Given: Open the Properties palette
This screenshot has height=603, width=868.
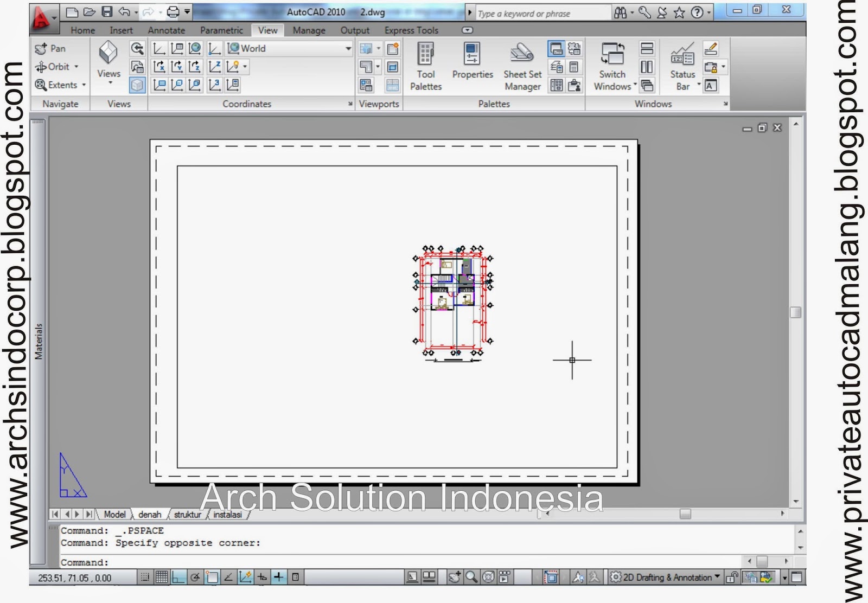Looking at the screenshot, I should 473,61.
